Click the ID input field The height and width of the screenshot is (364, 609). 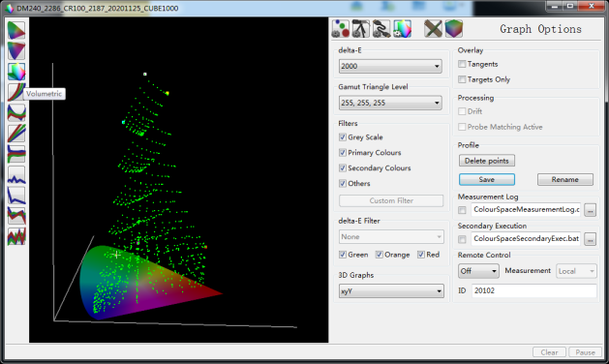[x=534, y=290]
